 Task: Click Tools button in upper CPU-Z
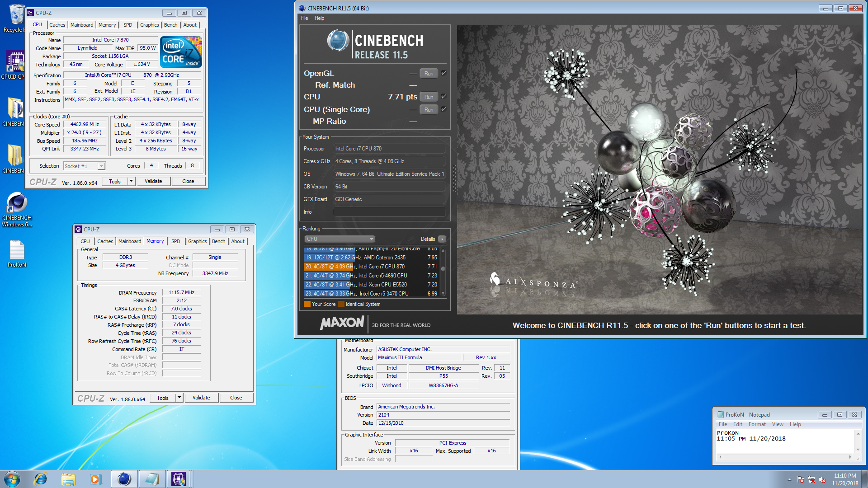pyautogui.click(x=115, y=181)
